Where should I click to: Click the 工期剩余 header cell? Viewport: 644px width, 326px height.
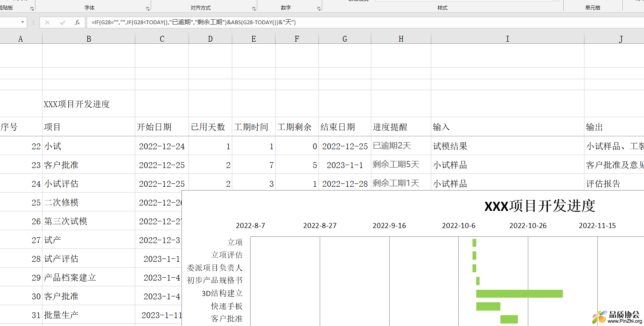297,127
